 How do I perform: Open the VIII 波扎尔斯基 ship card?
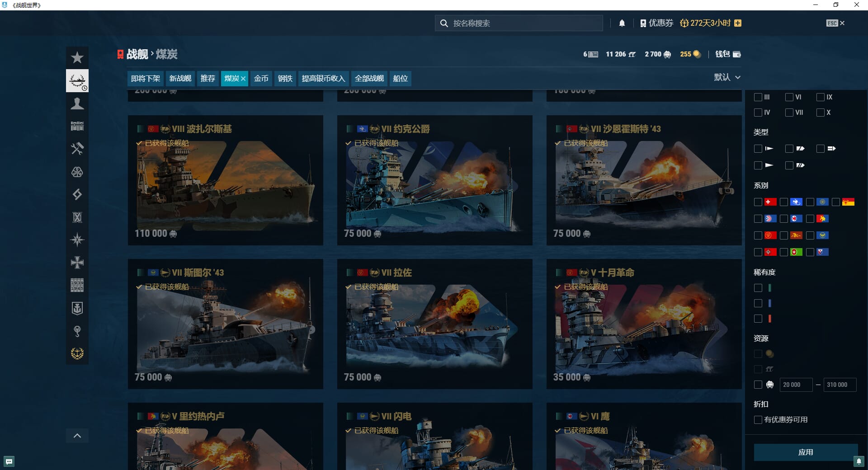(225, 180)
